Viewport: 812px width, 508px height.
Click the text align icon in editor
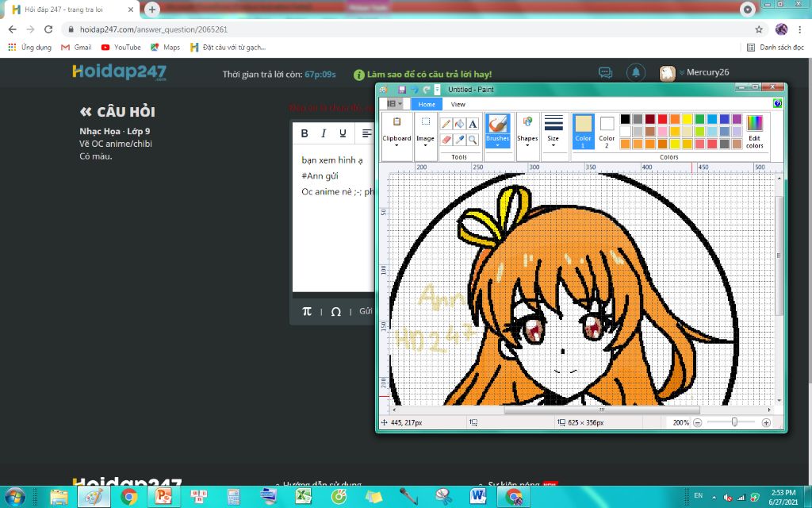[x=366, y=133]
